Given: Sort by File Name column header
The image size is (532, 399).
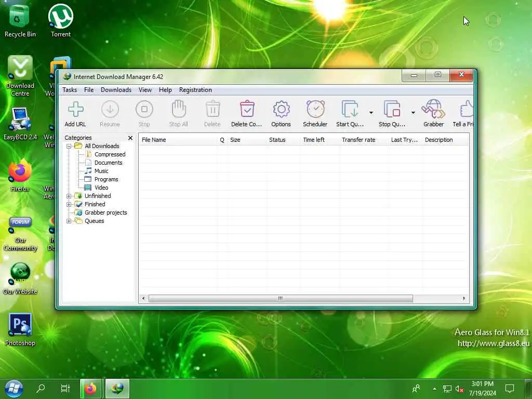Looking at the screenshot, I should [x=178, y=140].
